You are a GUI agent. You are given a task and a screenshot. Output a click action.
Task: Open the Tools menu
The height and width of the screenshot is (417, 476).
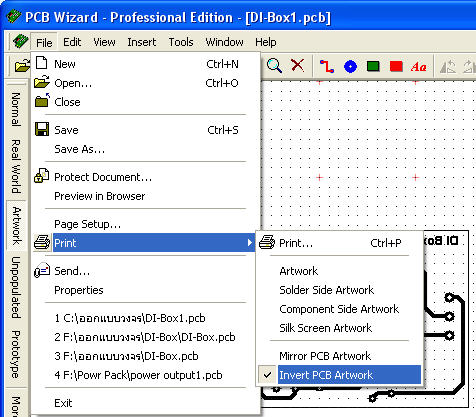tap(181, 42)
